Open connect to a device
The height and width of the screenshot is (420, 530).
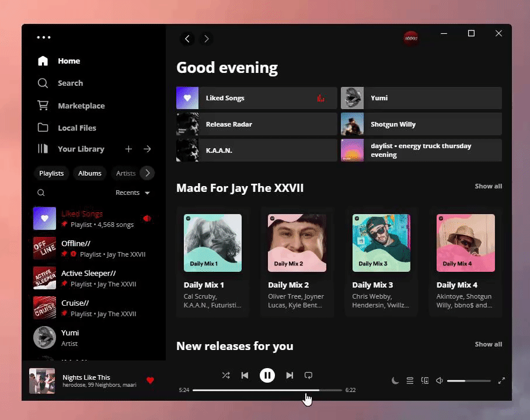click(x=425, y=381)
